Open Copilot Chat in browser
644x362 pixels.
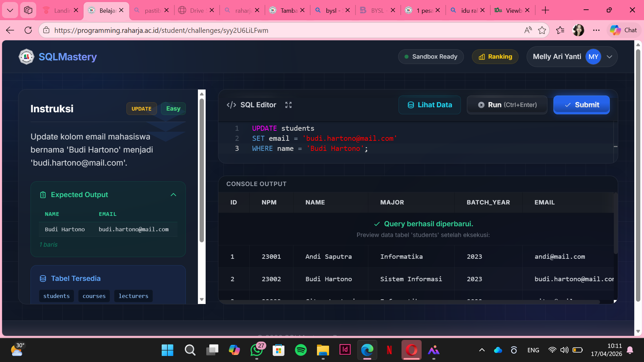pyautogui.click(x=624, y=30)
